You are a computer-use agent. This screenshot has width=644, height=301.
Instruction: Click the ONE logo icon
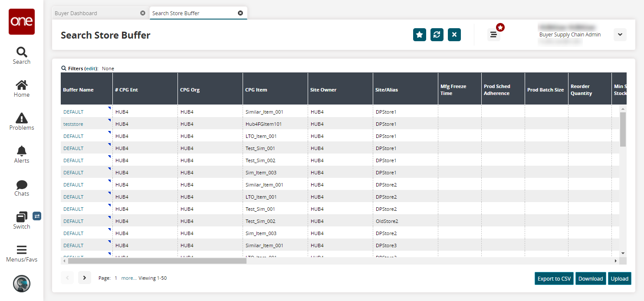pyautogui.click(x=22, y=22)
